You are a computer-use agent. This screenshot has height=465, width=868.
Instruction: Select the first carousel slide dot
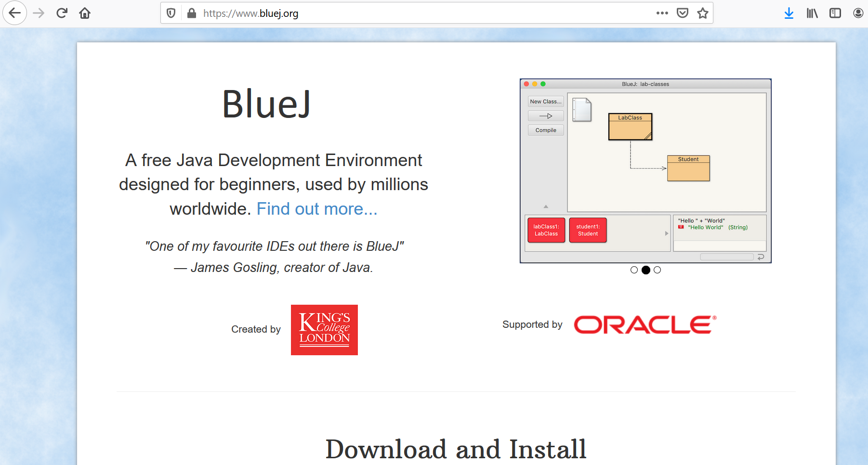click(634, 270)
